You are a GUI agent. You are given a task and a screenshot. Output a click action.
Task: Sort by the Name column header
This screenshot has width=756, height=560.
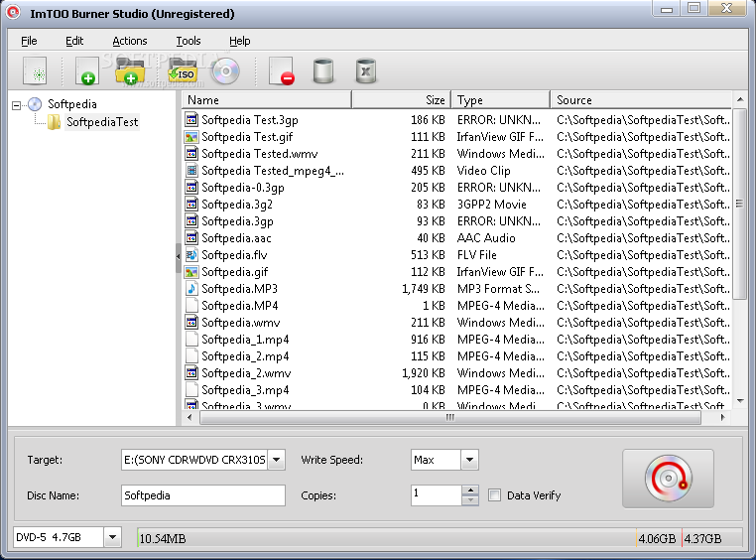(x=267, y=100)
